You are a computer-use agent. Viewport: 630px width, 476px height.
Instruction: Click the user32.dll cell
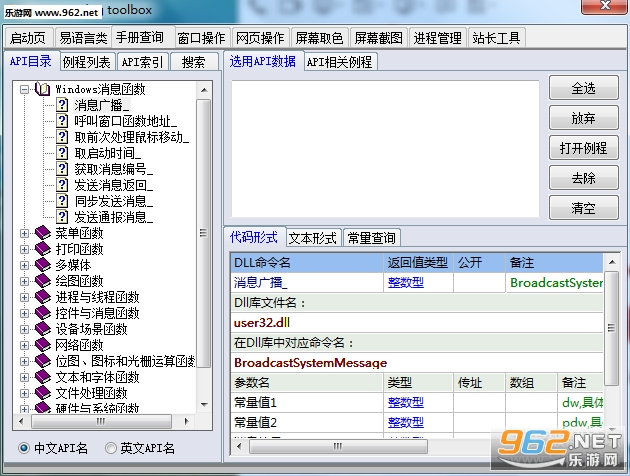(417, 323)
